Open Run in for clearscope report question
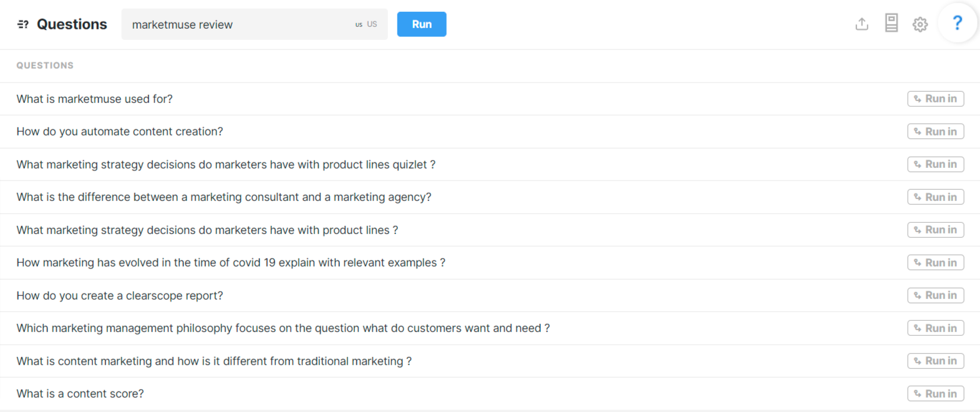980x412 pixels. tap(935, 295)
